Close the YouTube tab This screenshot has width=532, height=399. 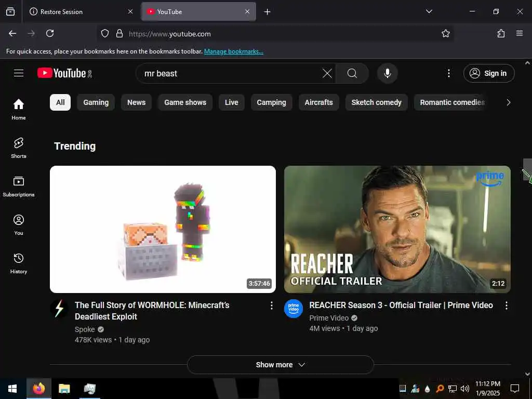(x=247, y=11)
